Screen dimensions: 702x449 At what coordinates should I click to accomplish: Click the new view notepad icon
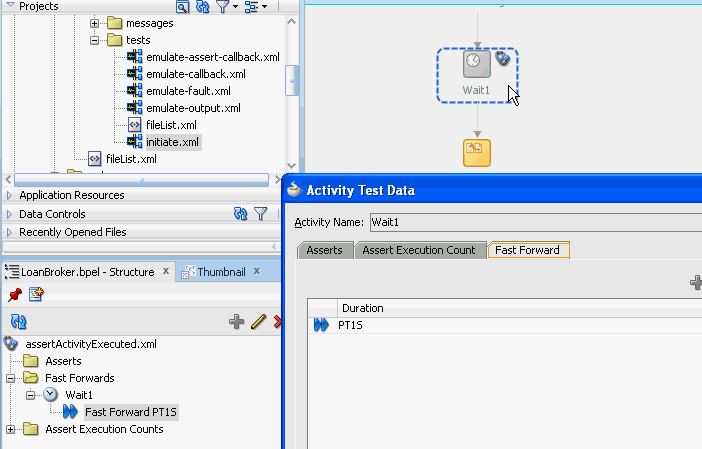[36, 294]
